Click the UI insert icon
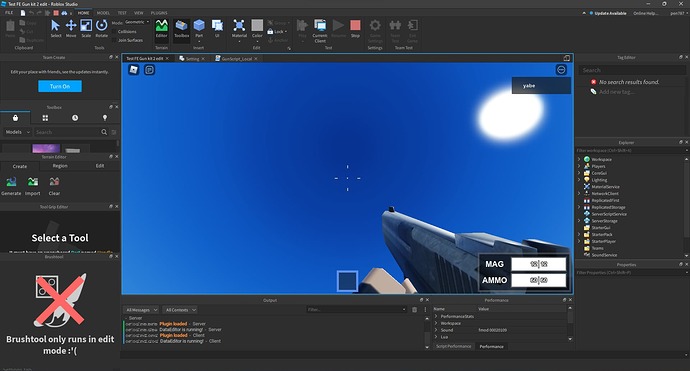Viewport: 690px width, 371px height. click(217, 28)
